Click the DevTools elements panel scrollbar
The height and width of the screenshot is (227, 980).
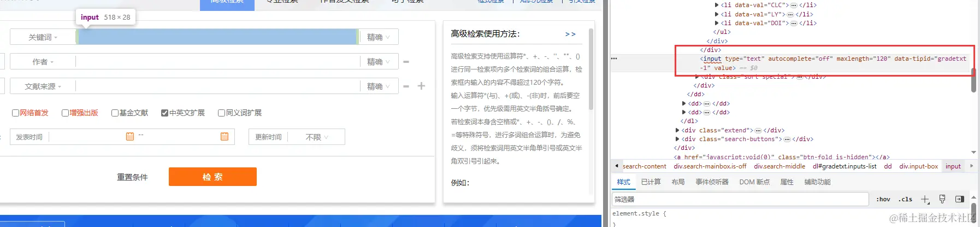coord(973,80)
